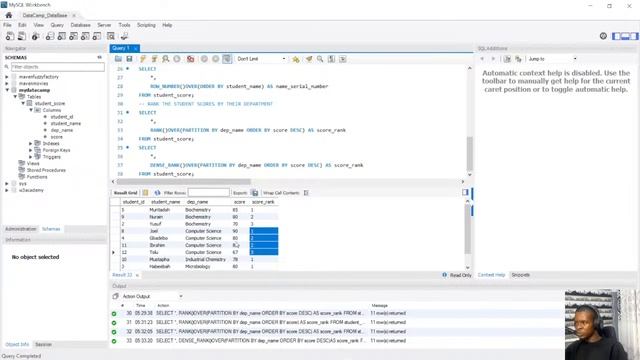Screen dimensions: 640x360
Task: Collapse the Tables node
Action: tap(15, 97)
